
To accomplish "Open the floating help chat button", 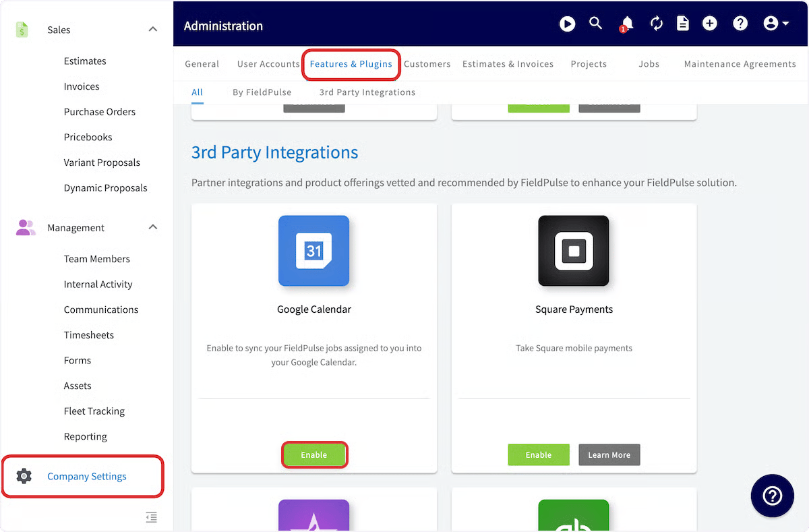I will pos(772,496).
